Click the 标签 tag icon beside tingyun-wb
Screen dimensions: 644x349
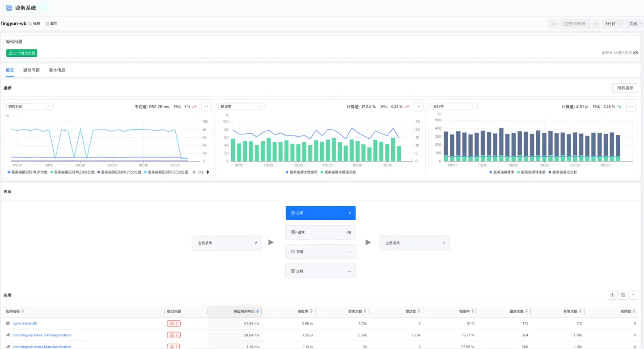31,24
